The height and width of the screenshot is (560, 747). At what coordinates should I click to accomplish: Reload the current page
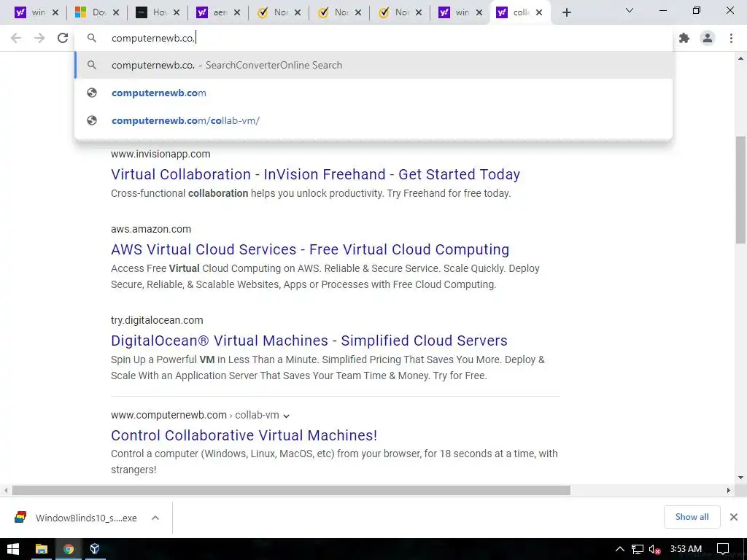coord(63,38)
